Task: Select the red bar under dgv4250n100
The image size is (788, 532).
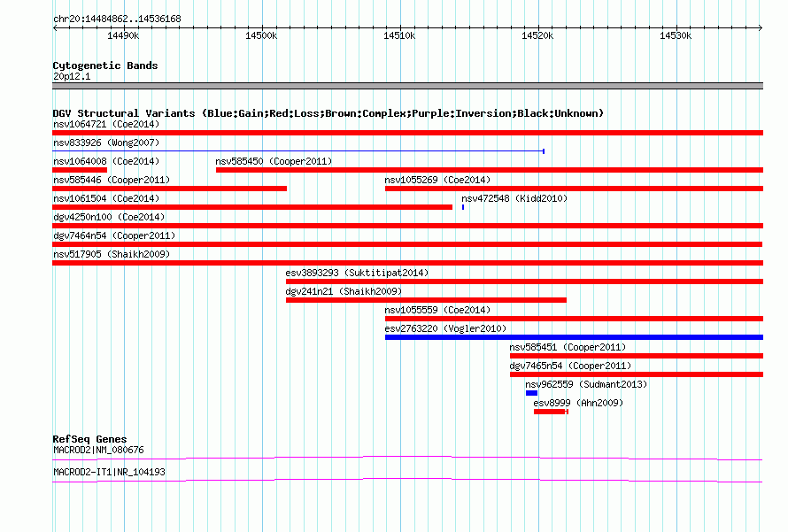Action: (x=407, y=226)
